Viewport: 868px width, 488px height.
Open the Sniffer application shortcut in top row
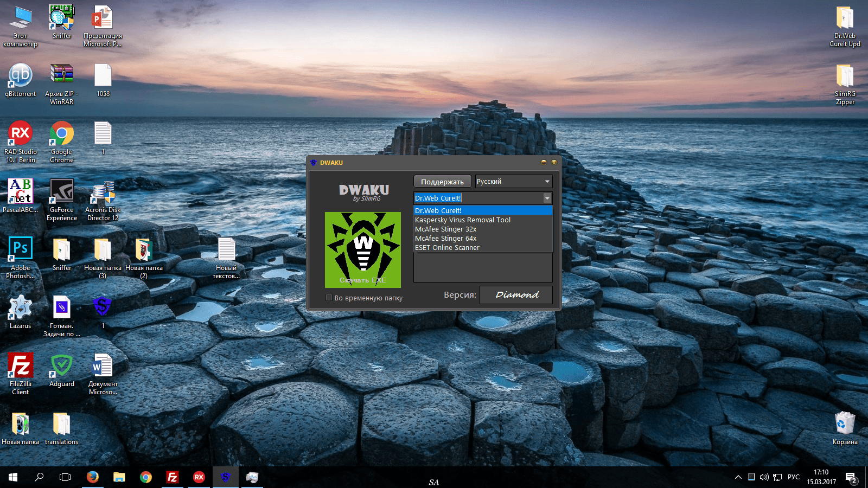click(x=61, y=22)
